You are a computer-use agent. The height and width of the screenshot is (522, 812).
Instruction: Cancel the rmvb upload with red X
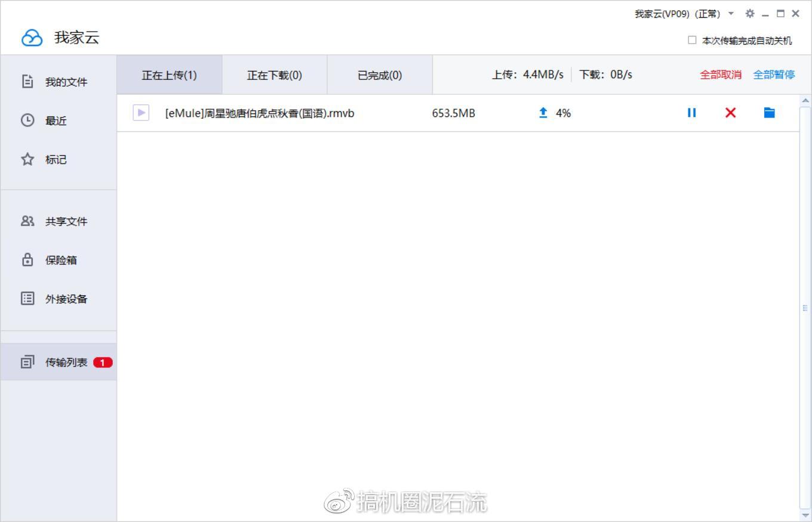[730, 112]
